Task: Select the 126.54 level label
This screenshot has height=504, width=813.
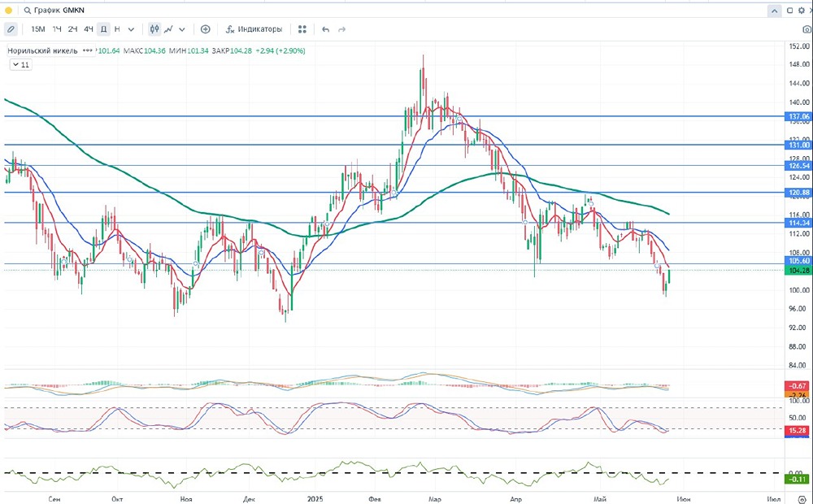Action: point(799,166)
